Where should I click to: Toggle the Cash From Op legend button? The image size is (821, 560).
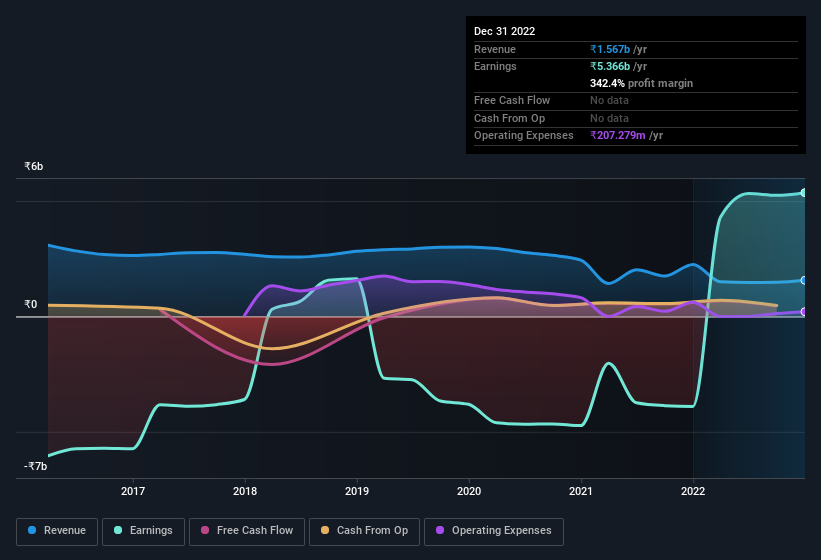(364, 531)
